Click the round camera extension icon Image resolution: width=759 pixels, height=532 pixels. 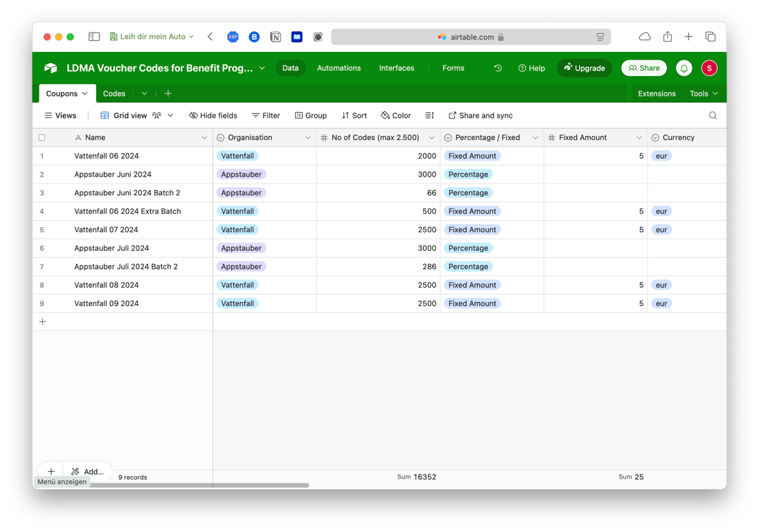point(318,37)
